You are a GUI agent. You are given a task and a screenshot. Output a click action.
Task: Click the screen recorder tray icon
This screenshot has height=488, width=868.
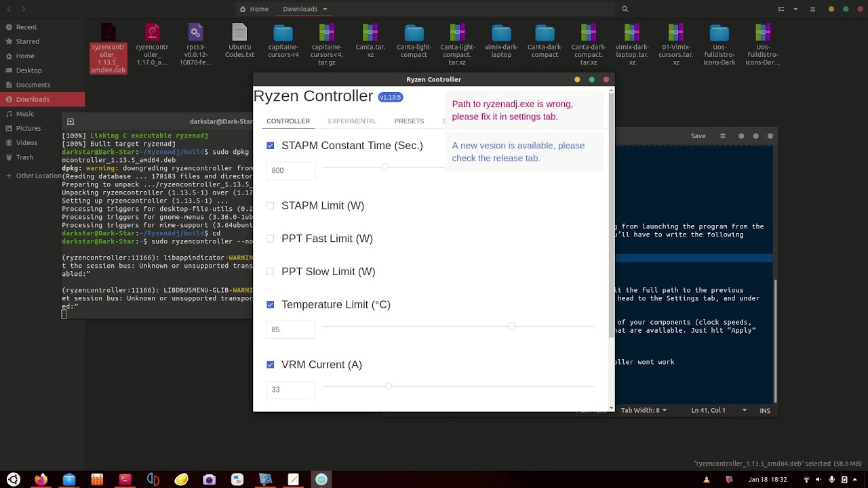tap(729, 480)
